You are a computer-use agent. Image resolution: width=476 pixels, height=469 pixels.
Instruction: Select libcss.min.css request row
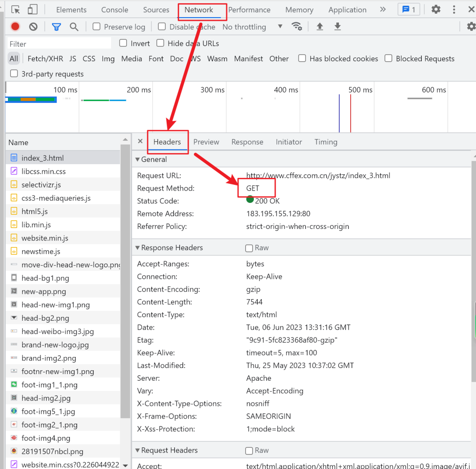[63, 171]
